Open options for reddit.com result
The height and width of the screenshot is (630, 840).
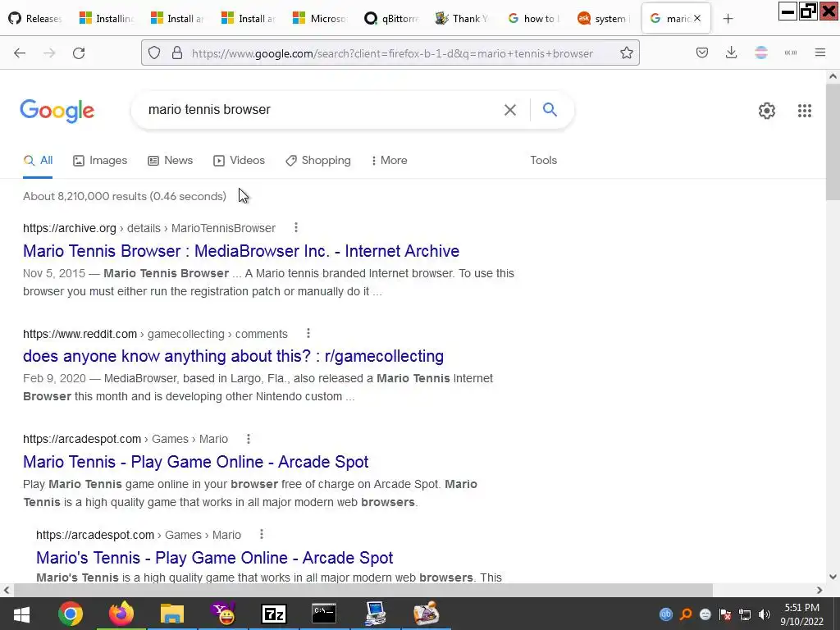tap(308, 333)
